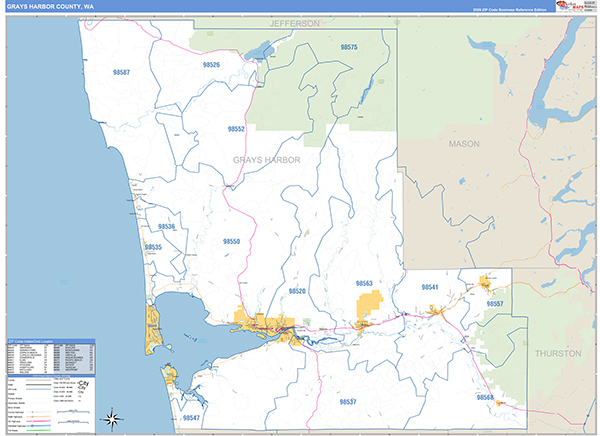The image size is (600, 436).
Task: Click ZIP code 98535 on the coast
Action: (153, 247)
